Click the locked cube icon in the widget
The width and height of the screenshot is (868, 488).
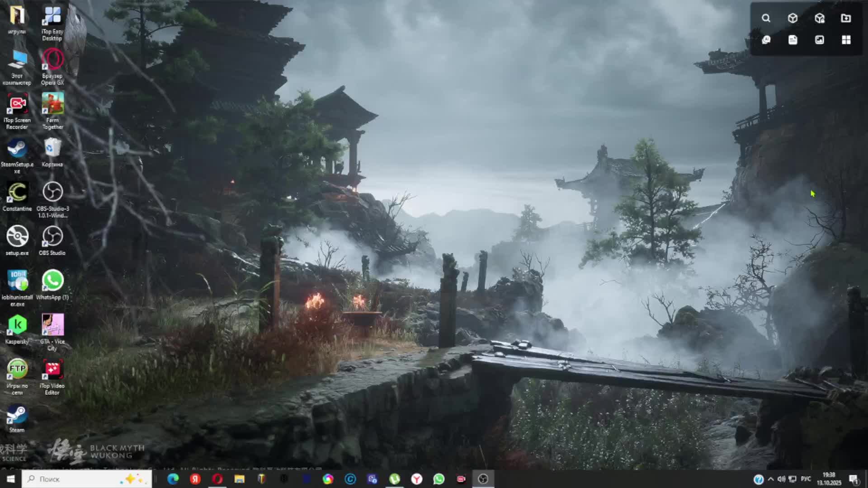tap(820, 18)
